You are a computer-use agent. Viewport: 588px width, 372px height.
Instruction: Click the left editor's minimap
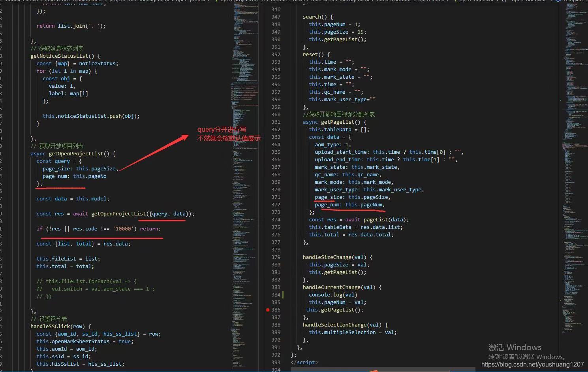coord(244,186)
